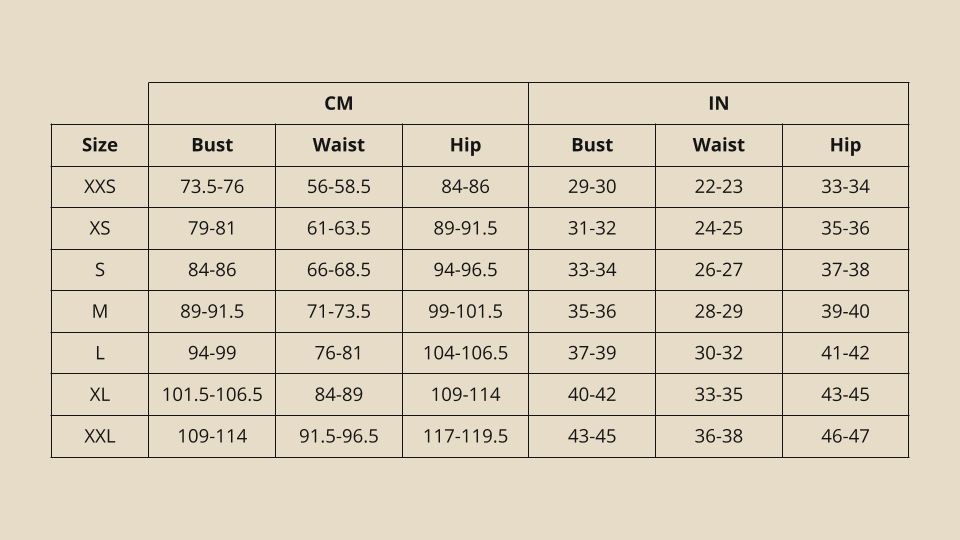
Task: Select the 39-40 inch hip cell
Action: pyautogui.click(x=846, y=312)
